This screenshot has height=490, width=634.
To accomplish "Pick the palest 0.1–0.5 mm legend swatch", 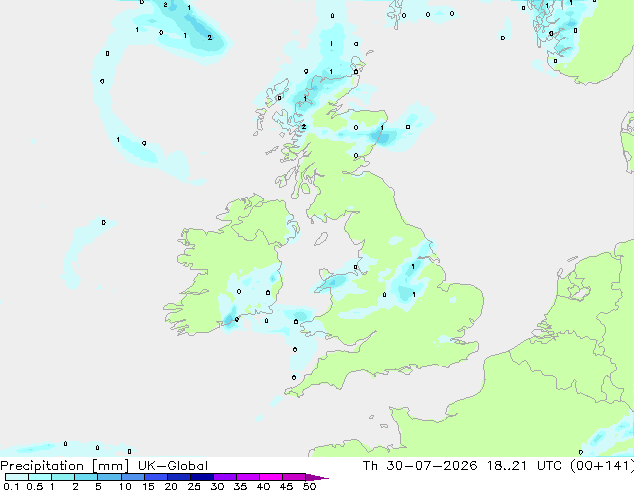I will click(x=17, y=477).
